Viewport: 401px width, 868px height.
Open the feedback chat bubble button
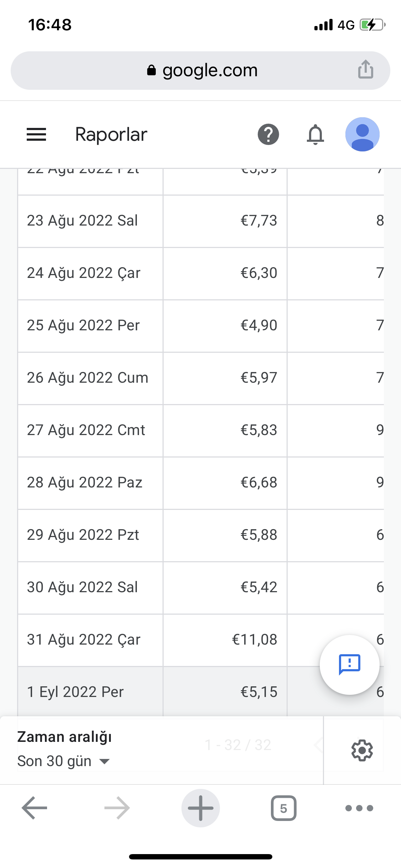point(349,665)
